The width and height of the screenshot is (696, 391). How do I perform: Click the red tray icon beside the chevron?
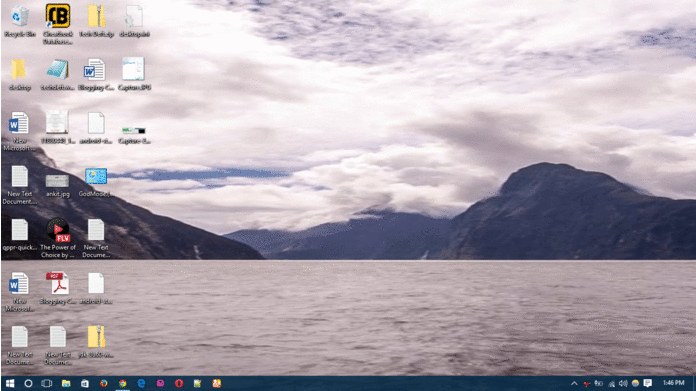[x=586, y=383]
